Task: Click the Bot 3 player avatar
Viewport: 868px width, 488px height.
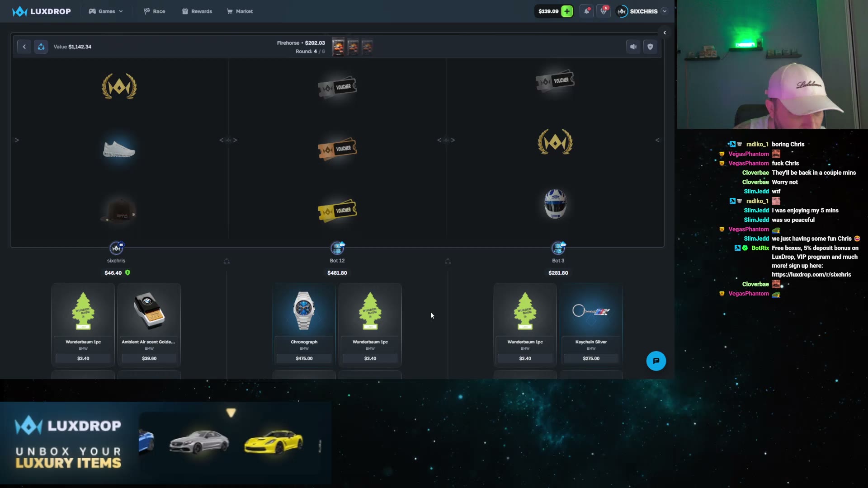Action: pos(558,248)
